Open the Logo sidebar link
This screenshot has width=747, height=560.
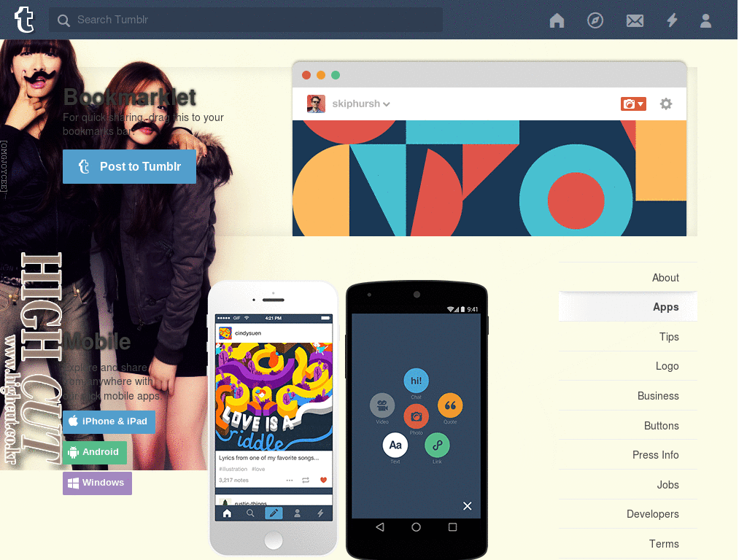pos(667,366)
